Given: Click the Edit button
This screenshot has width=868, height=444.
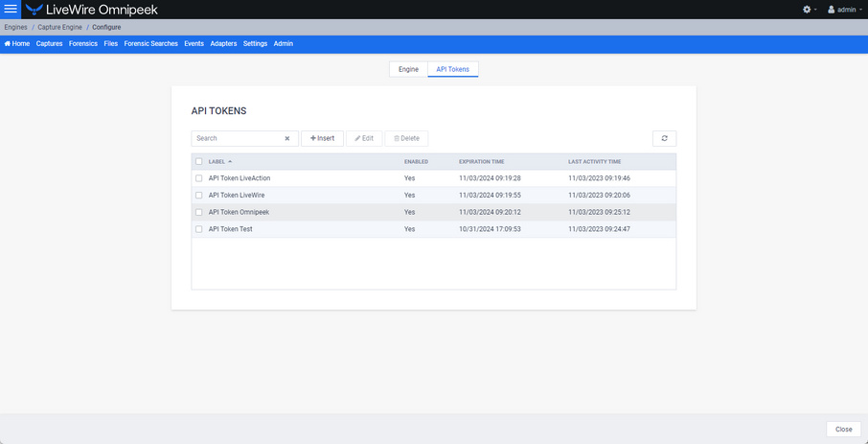Looking at the screenshot, I should (x=364, y=139).
